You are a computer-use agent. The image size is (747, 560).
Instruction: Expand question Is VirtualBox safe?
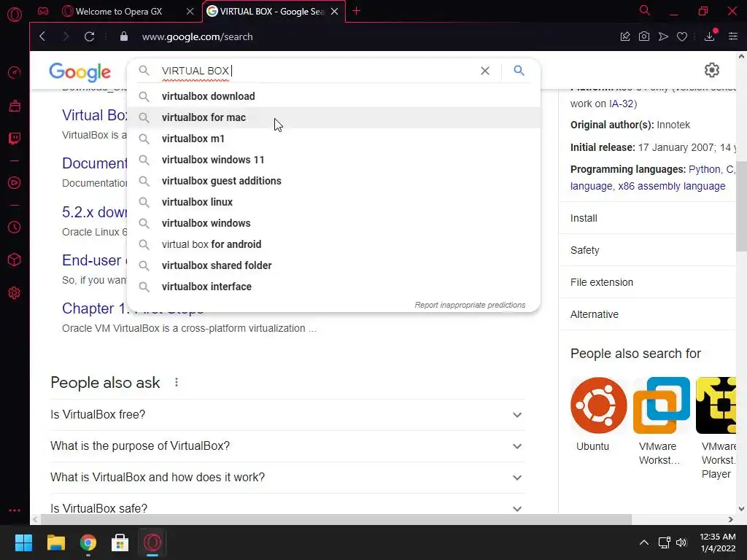click(x=287, y=505)
